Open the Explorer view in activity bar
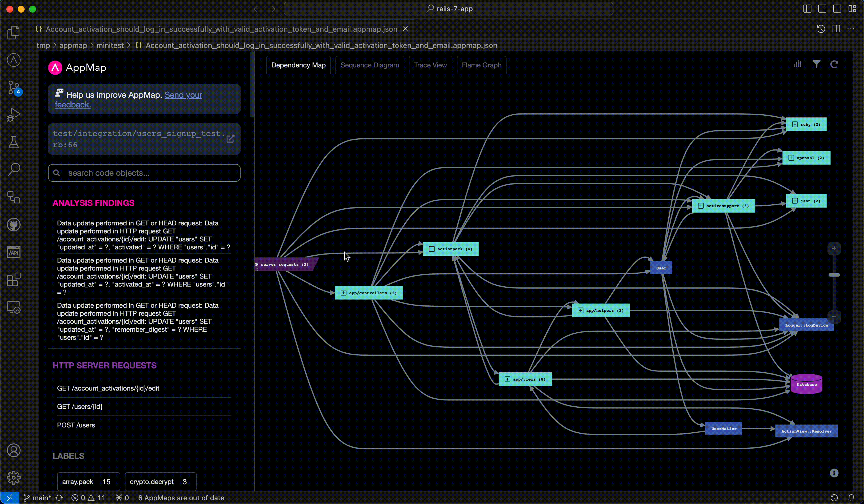 coord(14,33)
